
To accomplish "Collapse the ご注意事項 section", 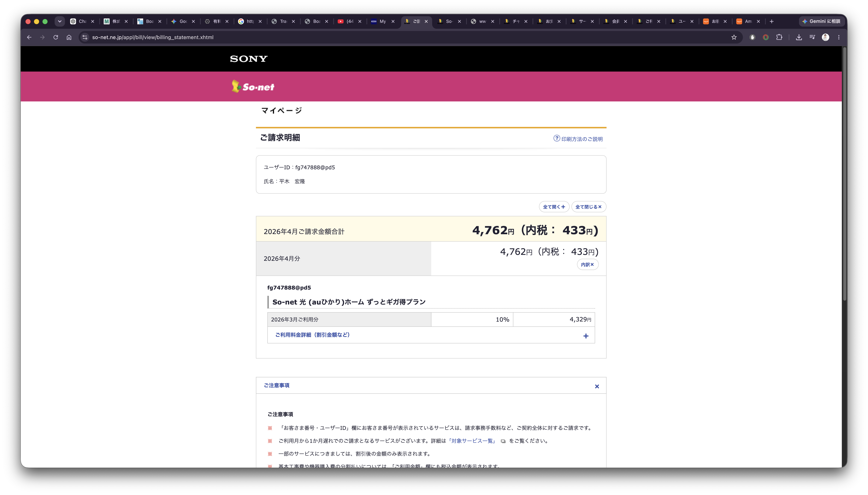I will click(x=597, y=386).
